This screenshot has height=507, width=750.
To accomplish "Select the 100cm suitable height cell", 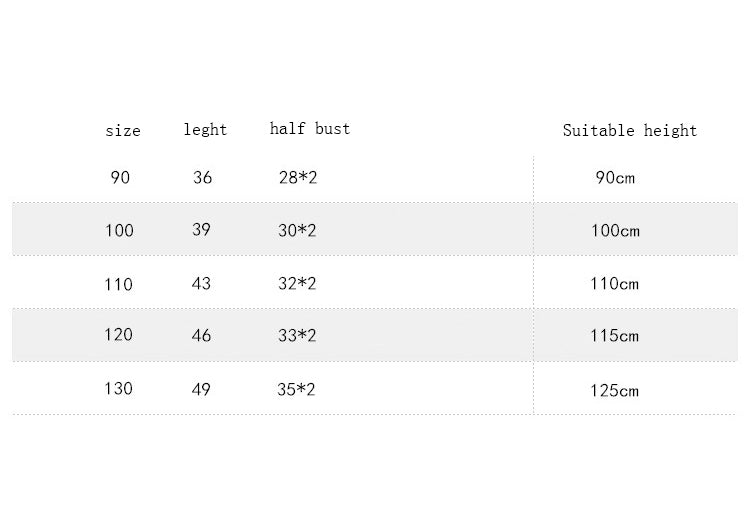I will coord(615,231).
